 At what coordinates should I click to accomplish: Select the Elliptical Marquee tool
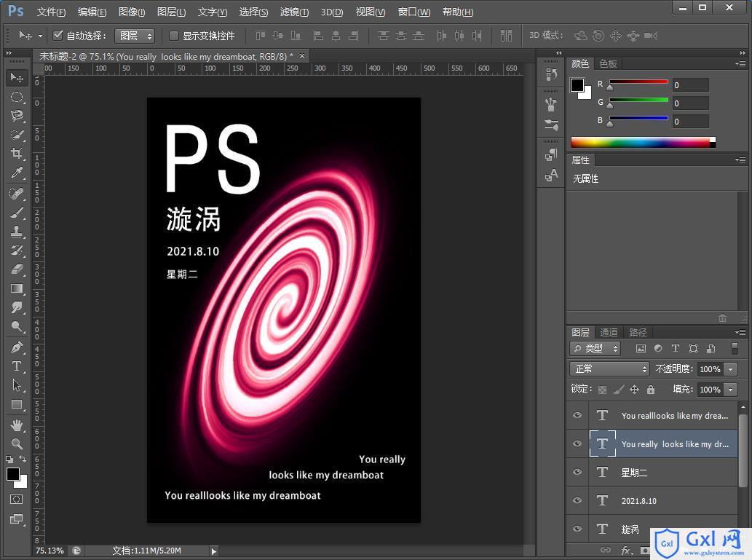pyautogui.click(x=17, y=97)
